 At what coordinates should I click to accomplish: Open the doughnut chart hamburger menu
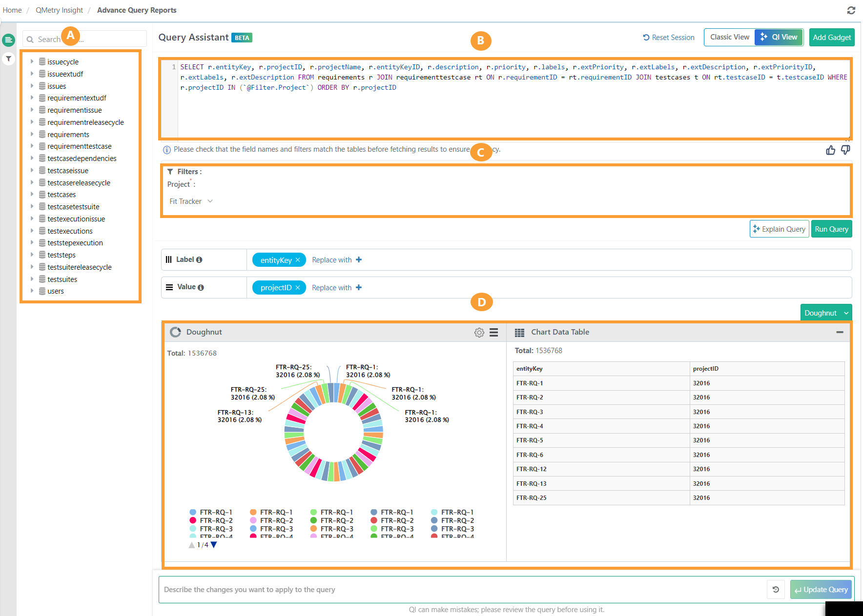point(494,333)
